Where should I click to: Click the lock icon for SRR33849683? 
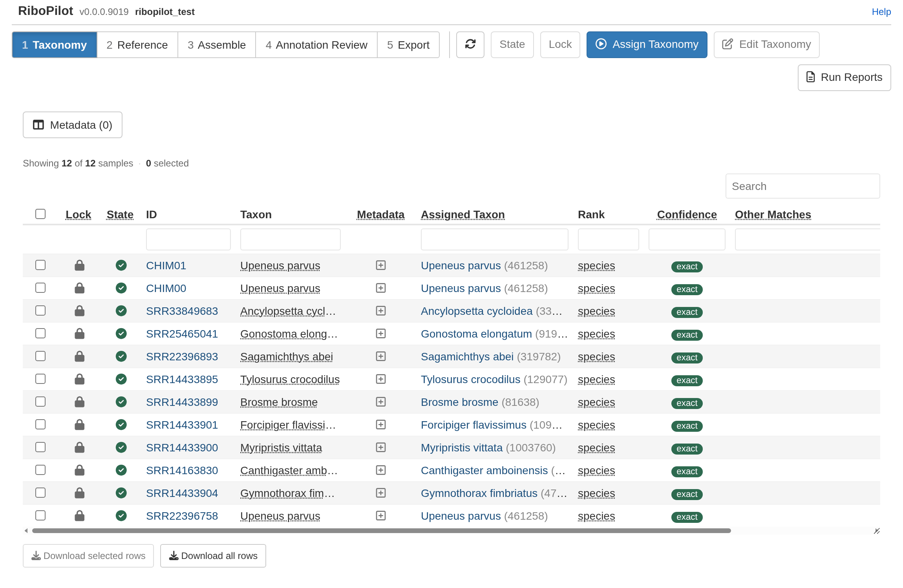click(x=80, y=311)
